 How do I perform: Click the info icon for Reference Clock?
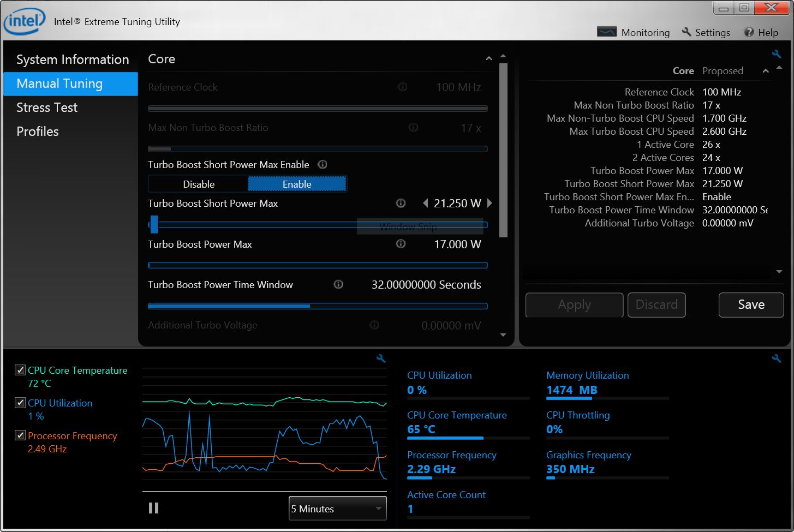[x=403, y=87]
